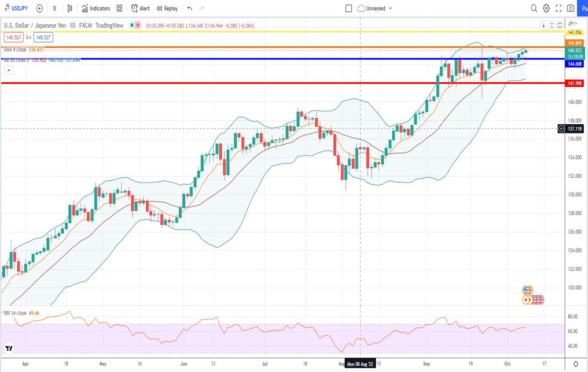The height and width of the screenshot is (372, 588).
Task: Open the D timeframe interval selector
Action: tap(54, 8)
